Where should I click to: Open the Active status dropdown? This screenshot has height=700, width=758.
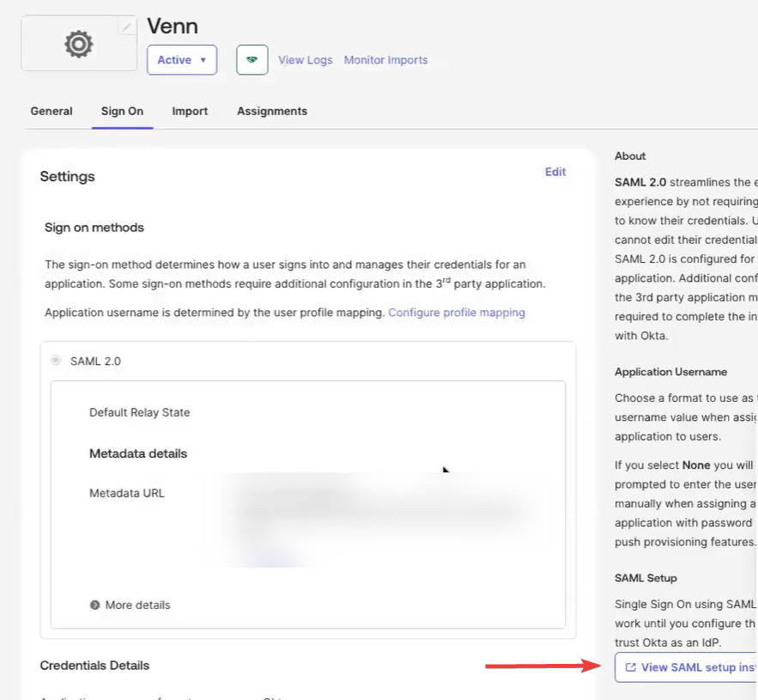click(181, 60)
